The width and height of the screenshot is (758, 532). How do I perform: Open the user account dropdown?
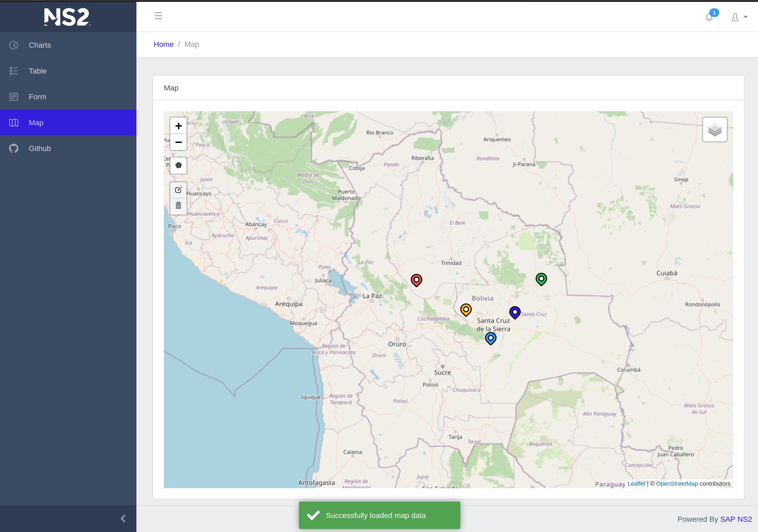pos(739,17)
